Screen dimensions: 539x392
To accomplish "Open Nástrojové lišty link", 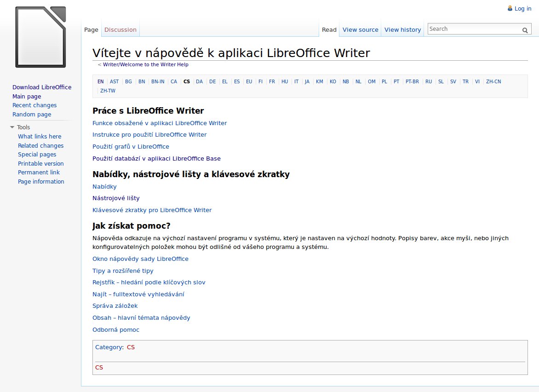I will (116, 198).
